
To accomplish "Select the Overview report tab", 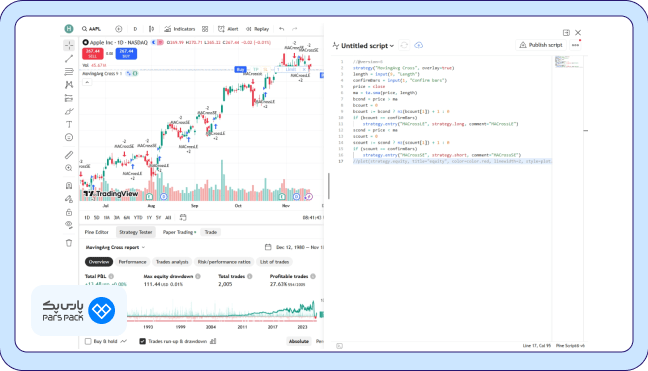I will 99,262.
